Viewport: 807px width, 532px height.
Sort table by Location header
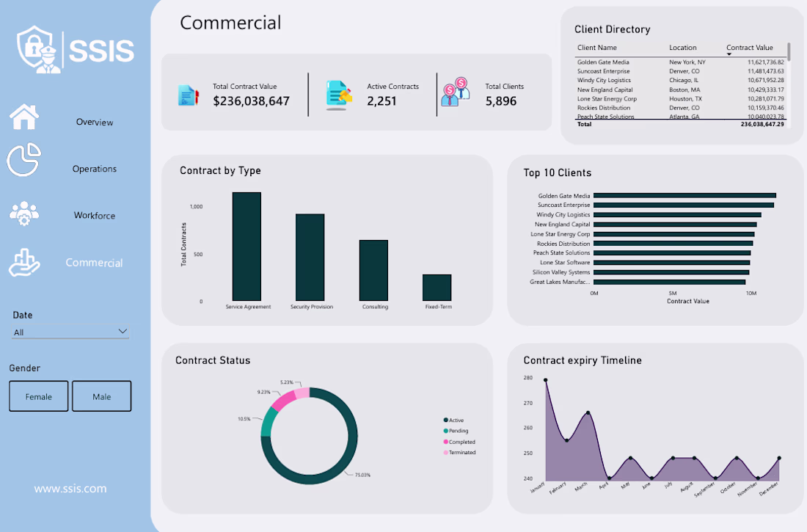(683, 48)
